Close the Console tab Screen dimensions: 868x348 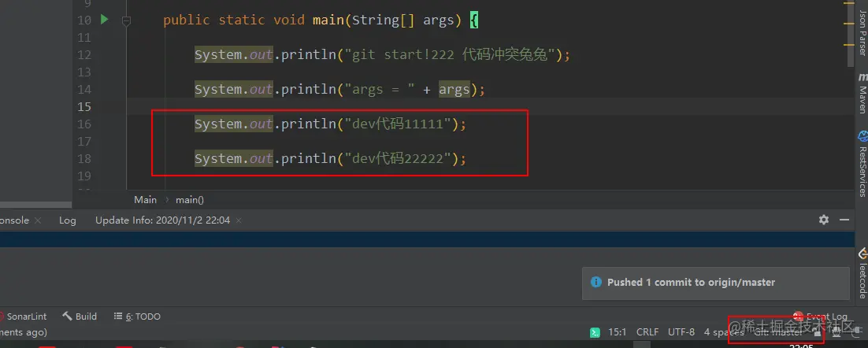coord(38,220)
